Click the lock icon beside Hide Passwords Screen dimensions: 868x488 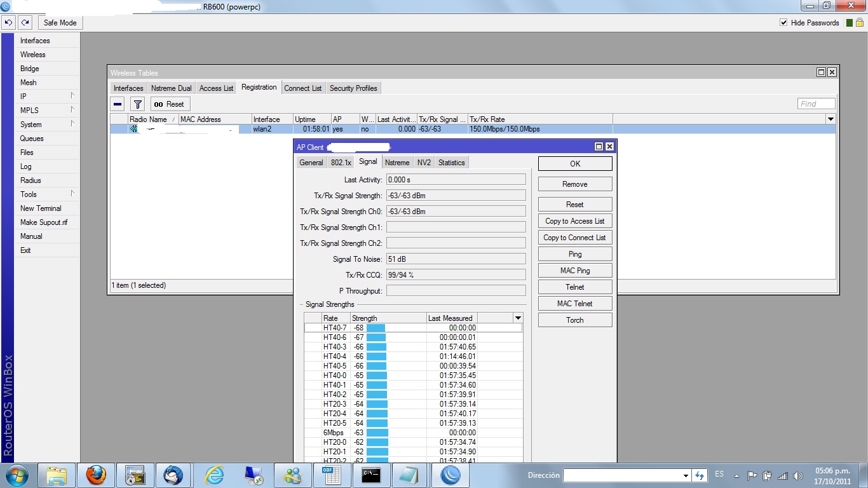[x=859, y=22]
